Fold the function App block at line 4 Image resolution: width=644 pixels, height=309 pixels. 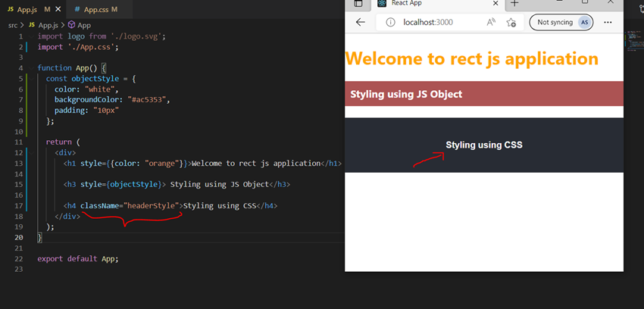point(30,68)
